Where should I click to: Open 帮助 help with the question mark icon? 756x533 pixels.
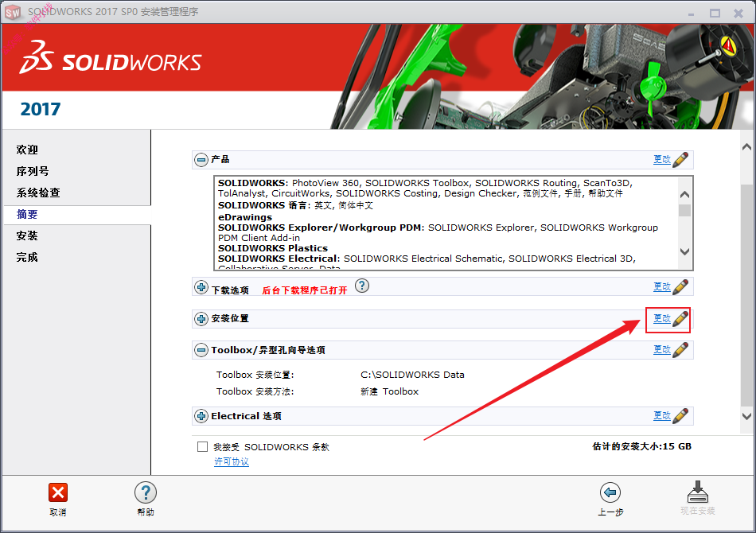[x=146, y=492]
